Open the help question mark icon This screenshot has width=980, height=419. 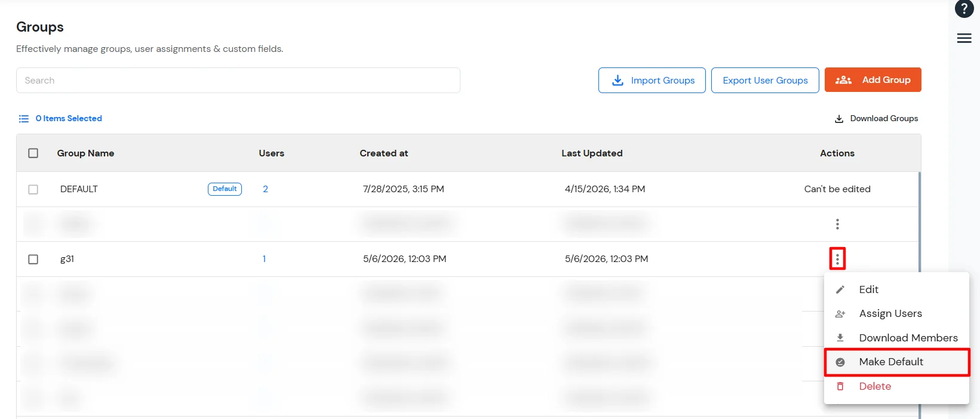coord(964,9)
